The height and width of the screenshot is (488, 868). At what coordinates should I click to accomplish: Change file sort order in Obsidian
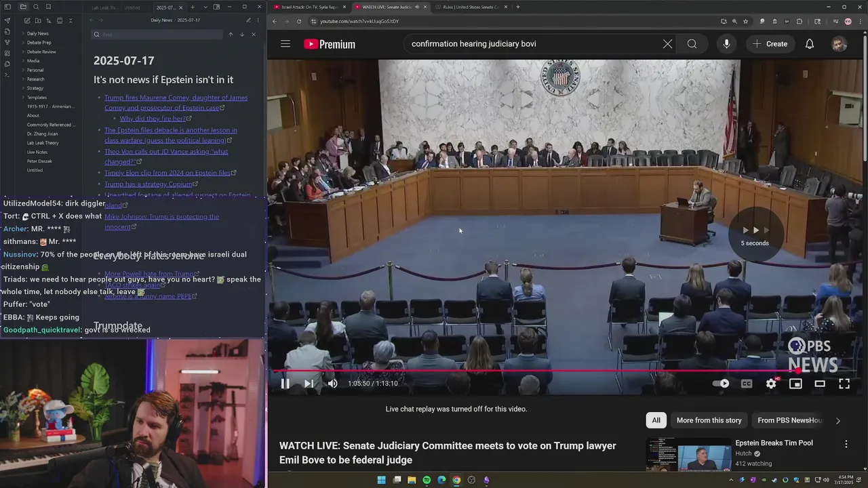48,21
